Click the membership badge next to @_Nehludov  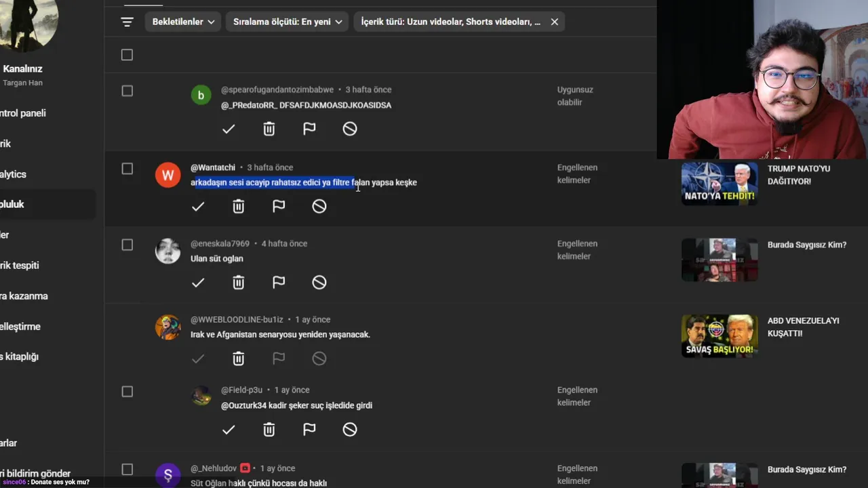(x=245, y=468)
